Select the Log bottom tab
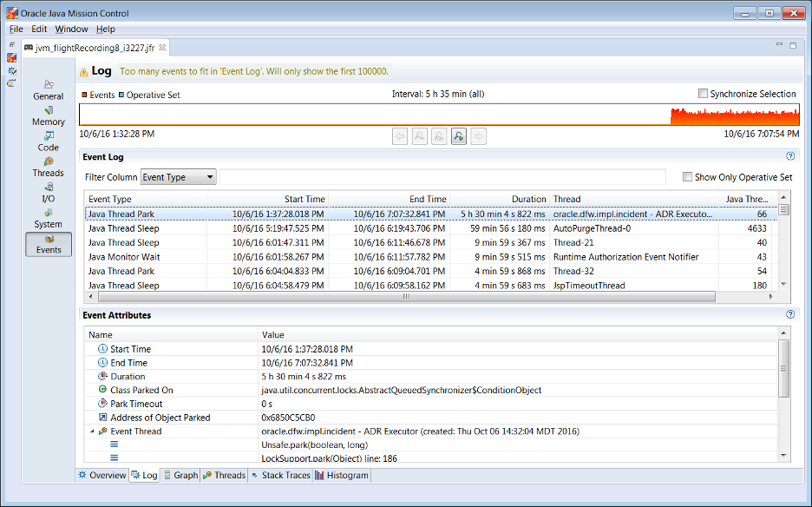 tap(144, 475)
